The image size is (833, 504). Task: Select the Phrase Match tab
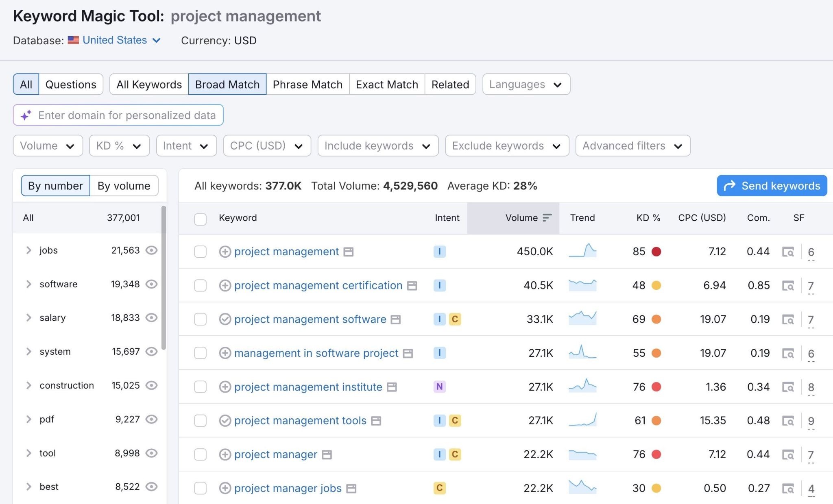[x=307, y=84]
